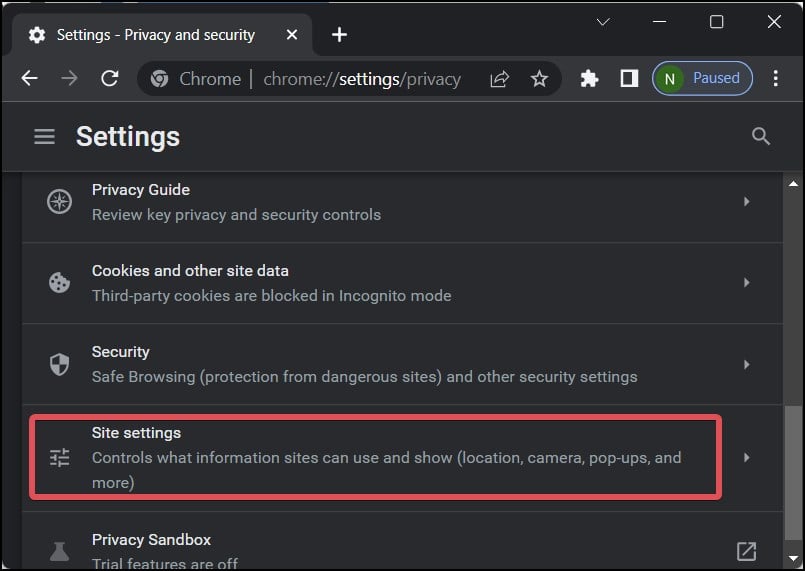This screenshot has width=805, height=571.
Task: Click the Privacy Sandbox flask icon
Action: coord(60,551)
